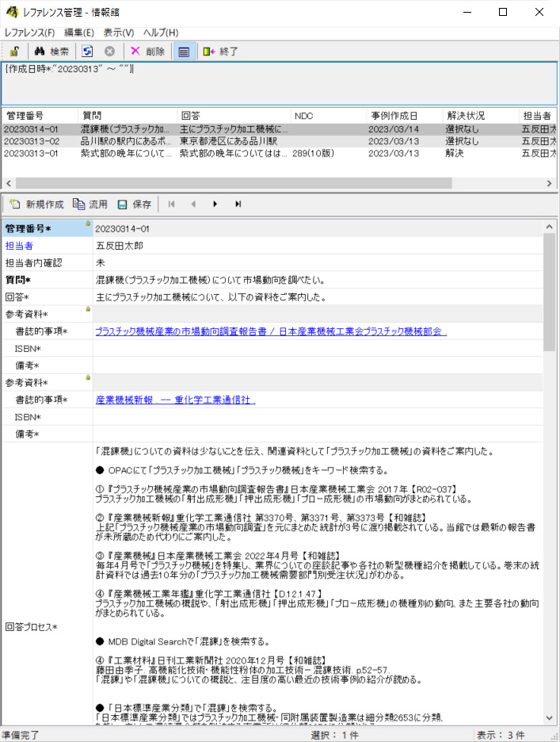Click the 担当者 value 五反田太郎
This screenshot has height=742, width=560.
coord(318,246)
